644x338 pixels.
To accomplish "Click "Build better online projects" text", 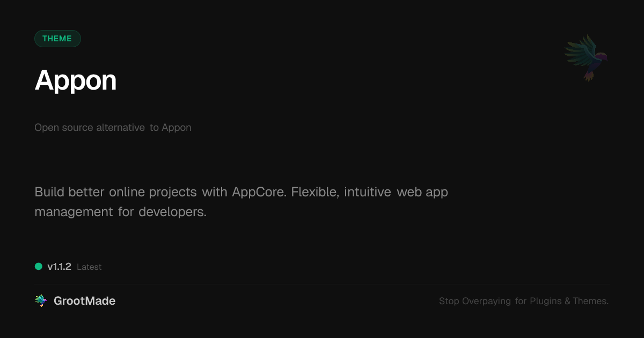I will [x=116, y=192].
